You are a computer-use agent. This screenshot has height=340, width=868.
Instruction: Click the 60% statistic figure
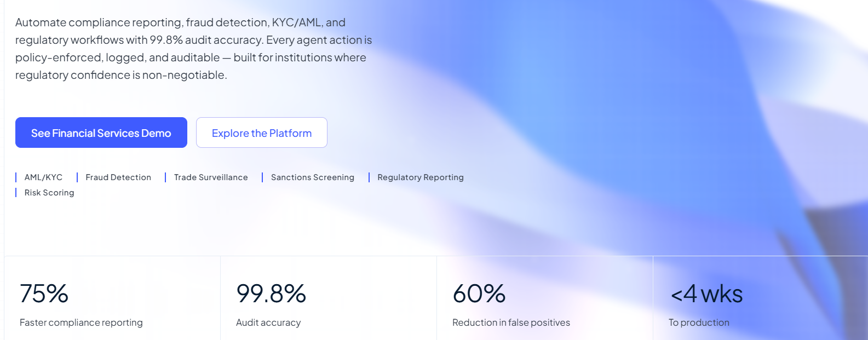(479, 294)
